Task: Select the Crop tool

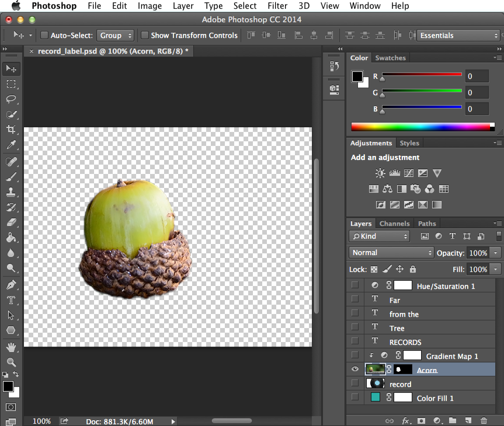Action: [12, 130]
